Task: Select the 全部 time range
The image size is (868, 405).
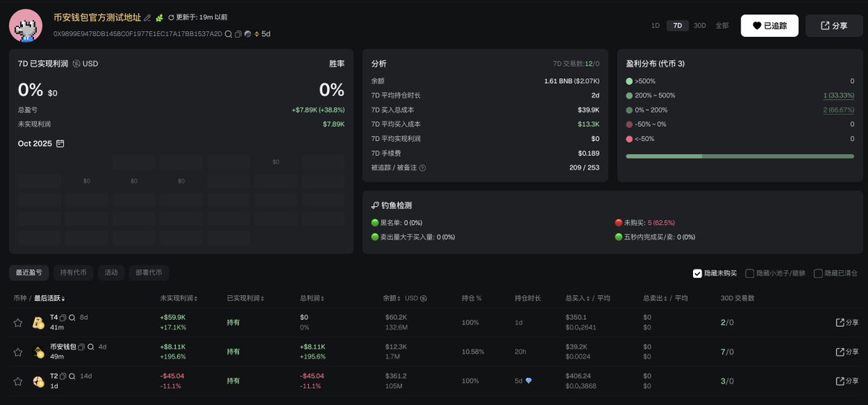Action: 722,25
